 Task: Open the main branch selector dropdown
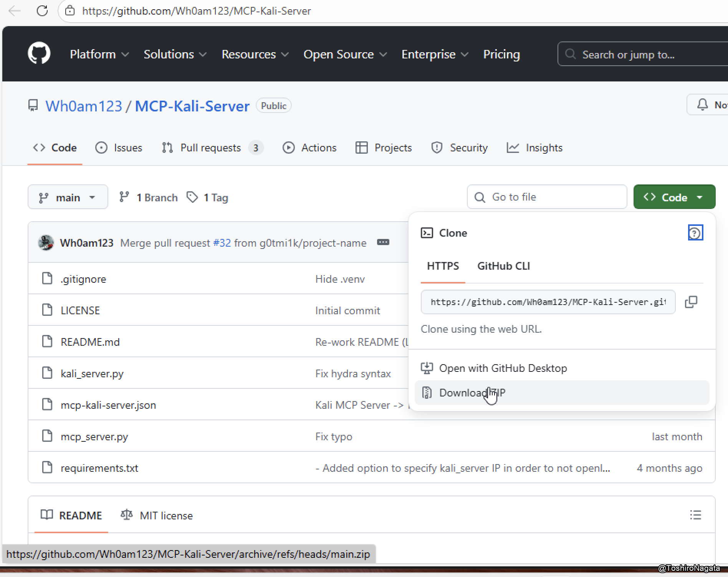click(68, 197)
